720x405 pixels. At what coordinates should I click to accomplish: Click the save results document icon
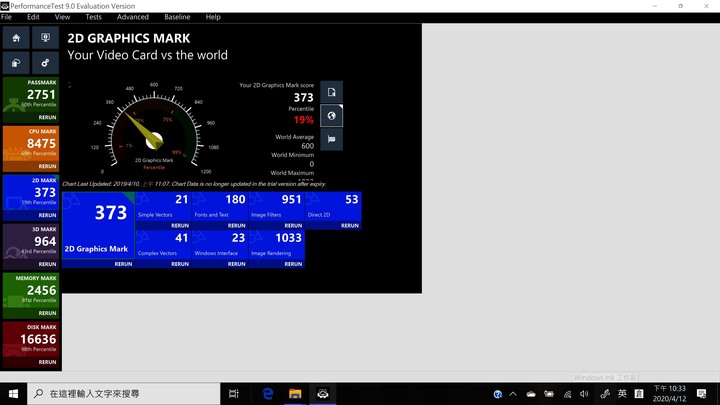331,92
